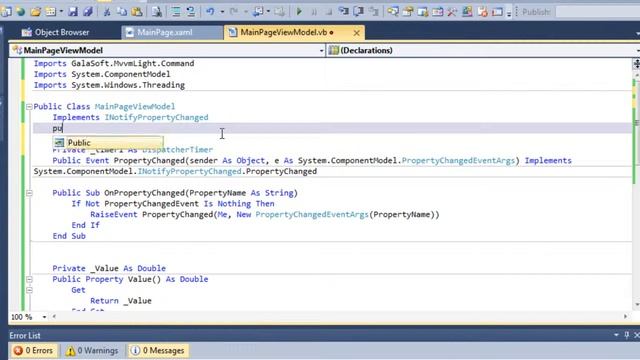Image resolution: width=640 pixels, height=360 pixels.
Task: Open the 100 % zoom level dropdown
Action: [44, 317]
